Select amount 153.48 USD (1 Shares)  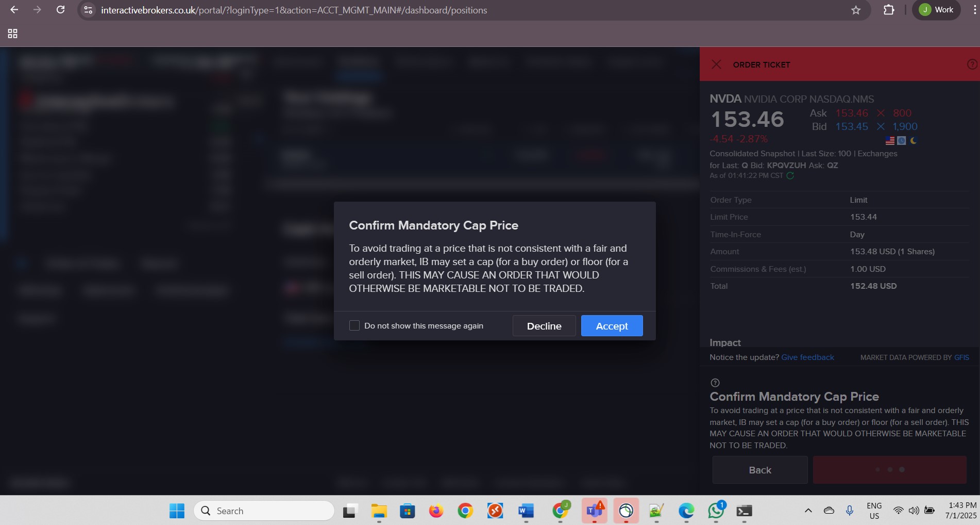(x=892, y=252)
